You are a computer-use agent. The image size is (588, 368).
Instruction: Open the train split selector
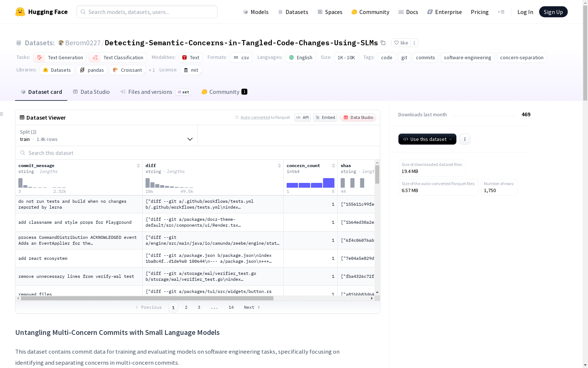[107, 135]
